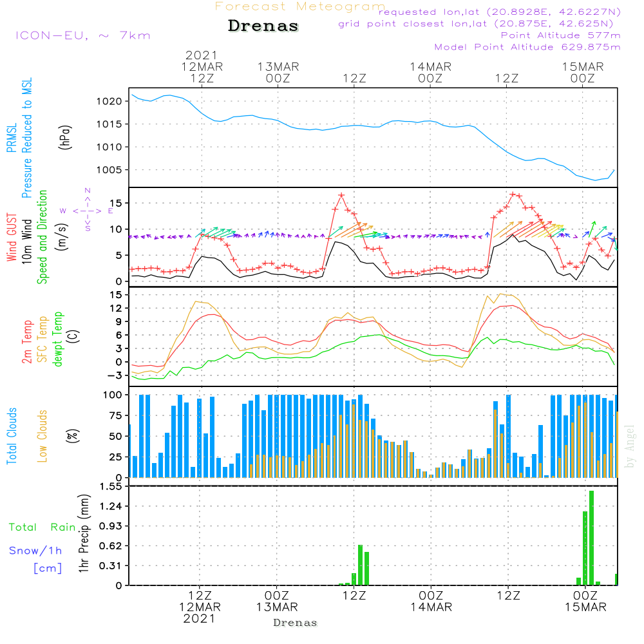Click the wind gust peak marker near 12Z 14MAR
The width and height of the screenshot is (644, 644).
click(513, 194)
